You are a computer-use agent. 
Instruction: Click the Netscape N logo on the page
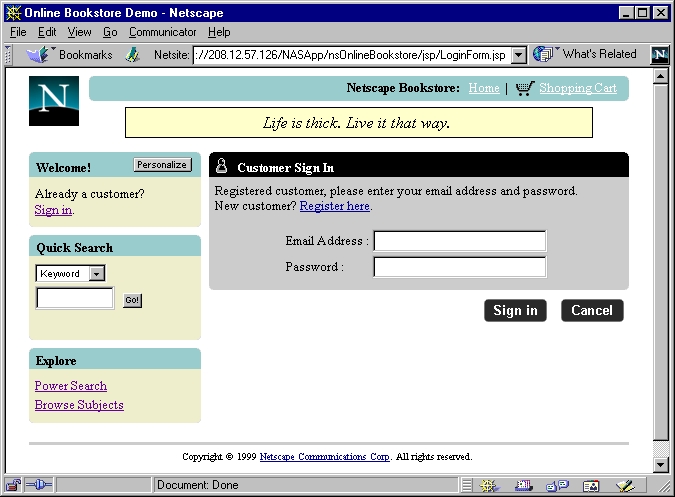54,101
